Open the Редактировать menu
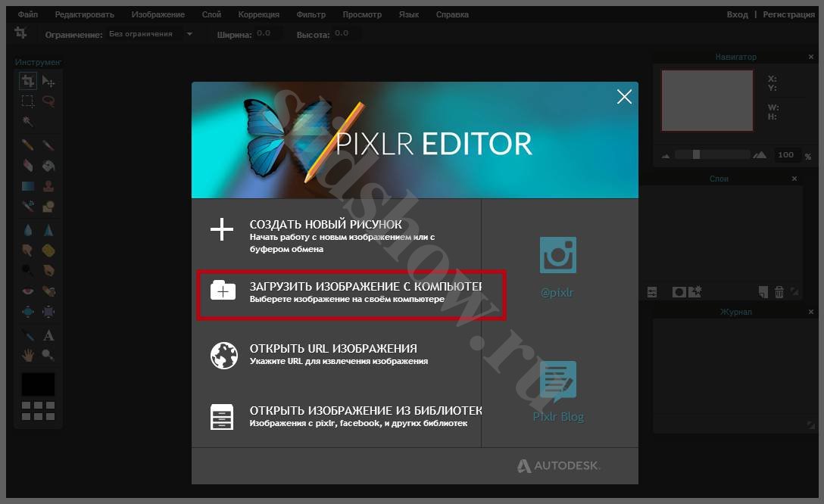This screenshot has height=504, width=824. pyautogui.click(x=84, y=14)
